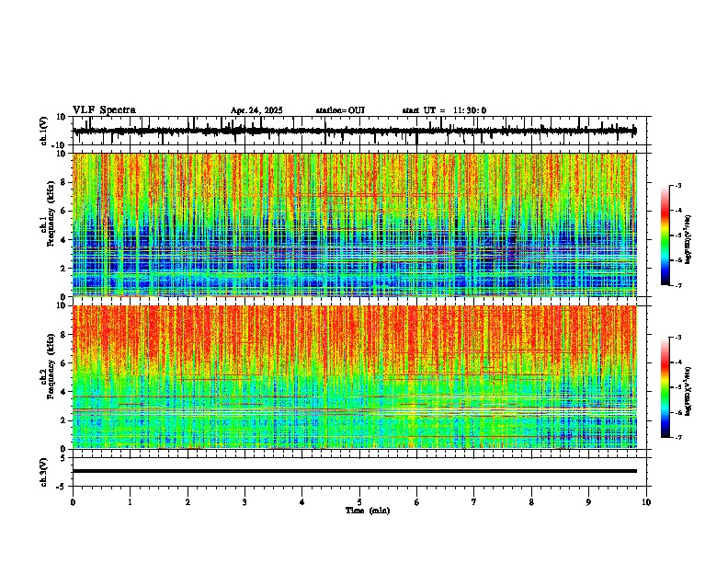Click the "6" kHz tick of ch.1 spectrogram
Screen dimensions: 728x563
point(63,211)
